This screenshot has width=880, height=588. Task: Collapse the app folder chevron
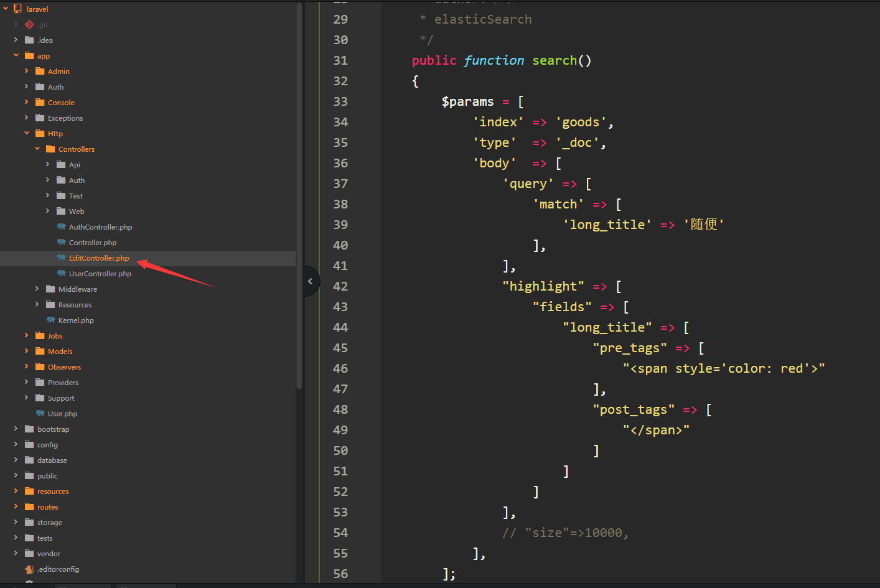16,55
